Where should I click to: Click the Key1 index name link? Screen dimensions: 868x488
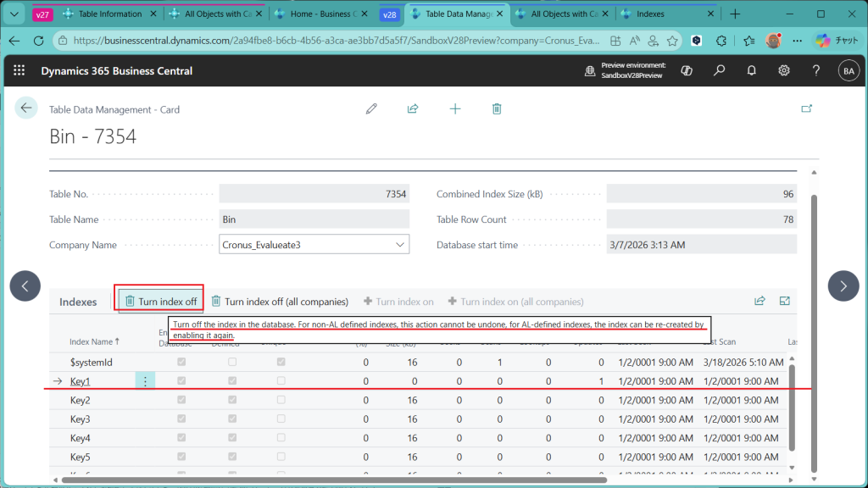(80, 381)
